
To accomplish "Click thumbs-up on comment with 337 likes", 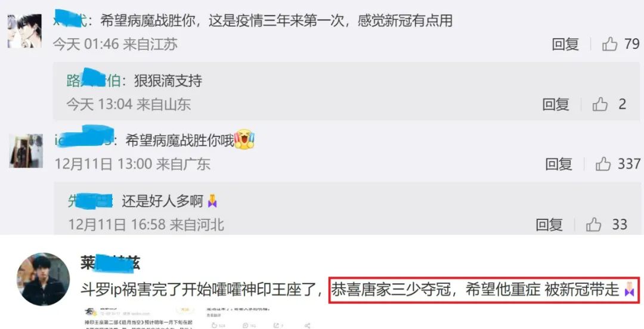I will pos(603,164).
